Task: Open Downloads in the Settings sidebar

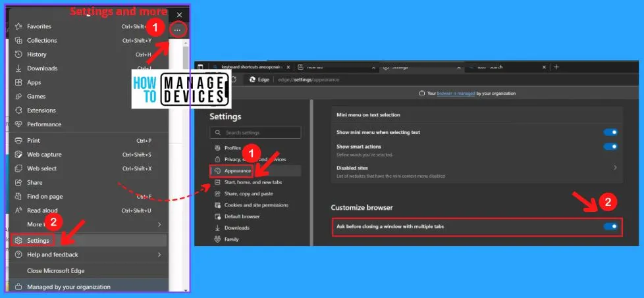Action: [x=255, y=228]
